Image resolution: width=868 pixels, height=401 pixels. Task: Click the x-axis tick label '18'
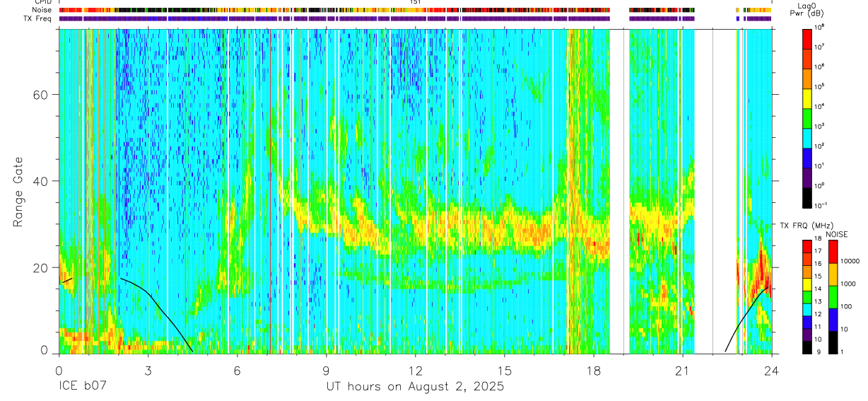(x=594, y=371)
